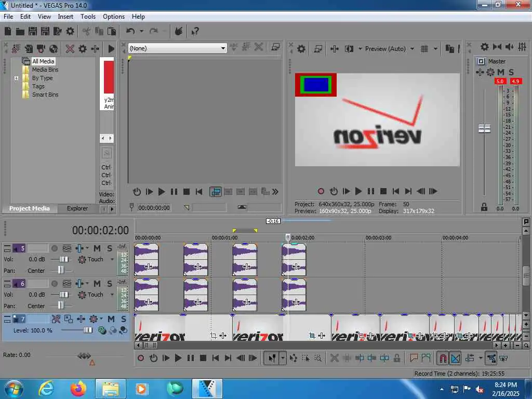This screenshot has height=399, width=532.
Task: Open File Explorer from taskbar
Action: coord(111,389)
